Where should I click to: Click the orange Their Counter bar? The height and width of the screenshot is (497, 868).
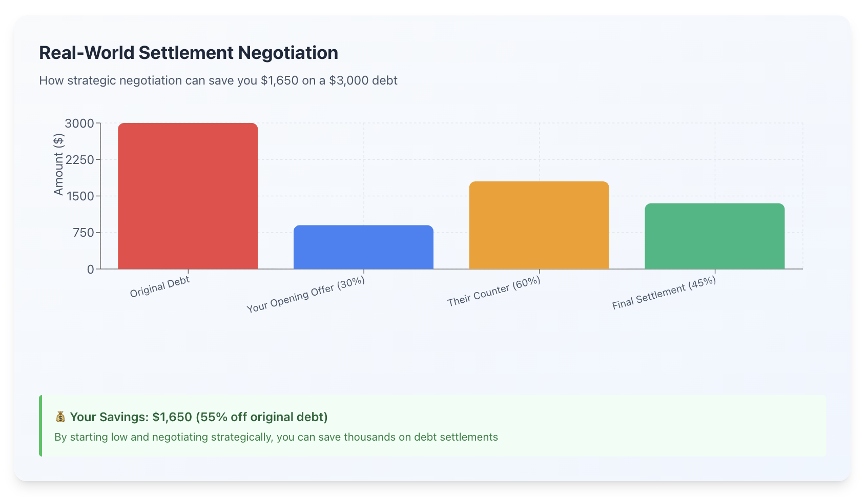pos(539,225)
